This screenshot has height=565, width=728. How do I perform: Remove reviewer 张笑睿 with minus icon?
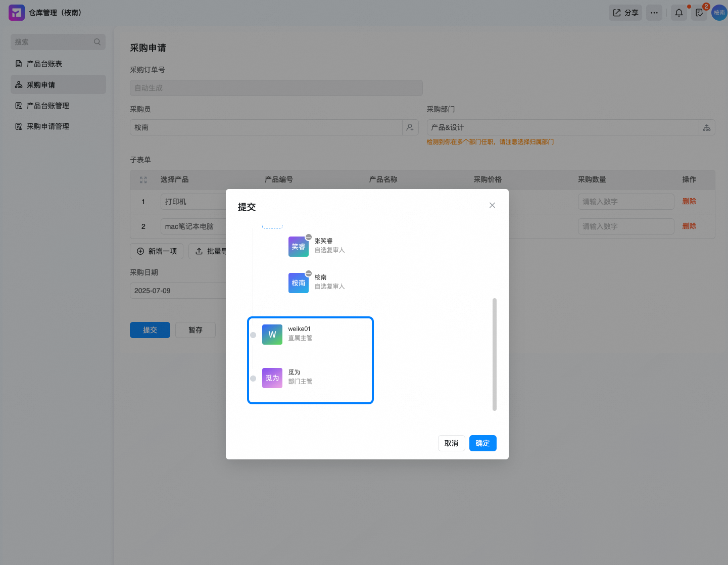[309, 237]
